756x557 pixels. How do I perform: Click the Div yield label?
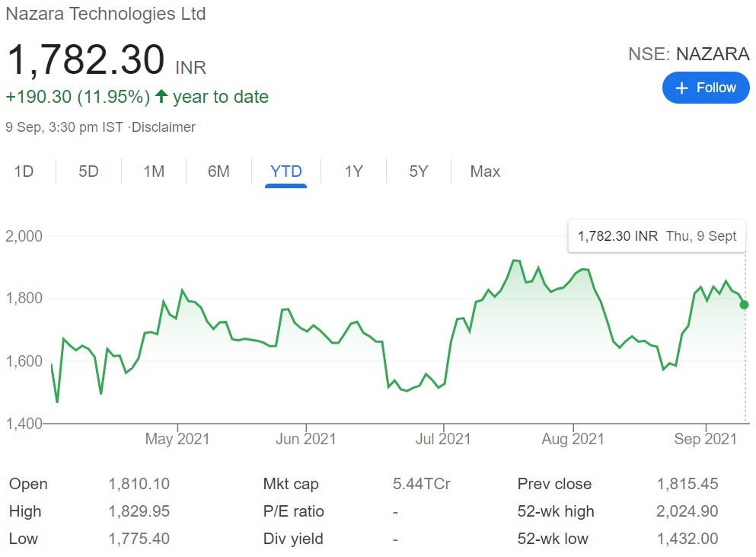point(293,539)
